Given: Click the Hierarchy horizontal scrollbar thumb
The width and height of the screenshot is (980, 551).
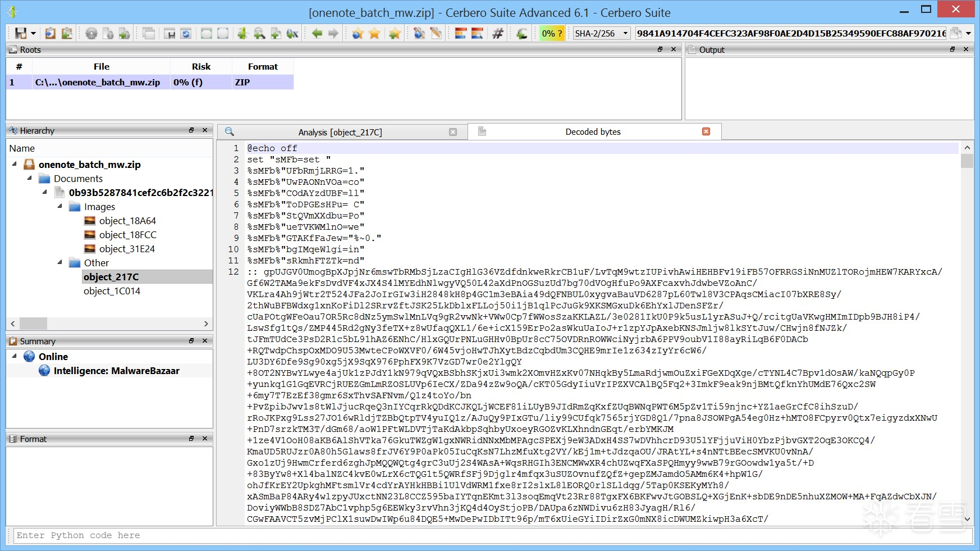Looking at the screenshot, I should tap(34, 324).
